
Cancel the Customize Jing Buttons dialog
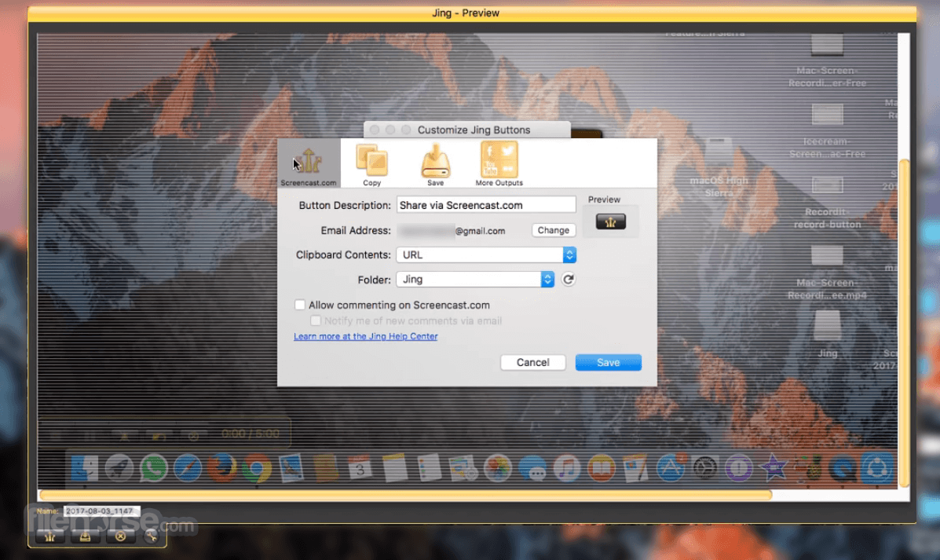[x=532, y=362]
